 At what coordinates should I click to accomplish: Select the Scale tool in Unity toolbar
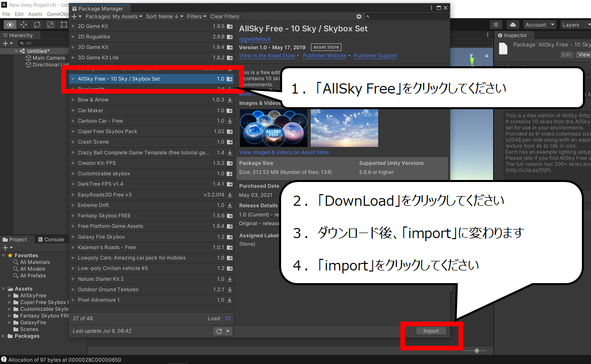[x=51, y=25]
